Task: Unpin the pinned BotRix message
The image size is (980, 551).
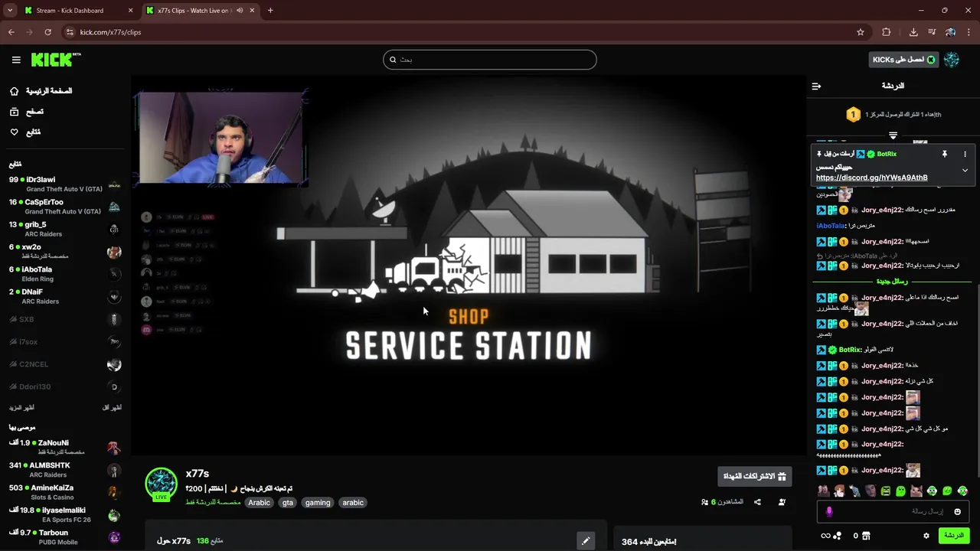Action: coord(945,154)
